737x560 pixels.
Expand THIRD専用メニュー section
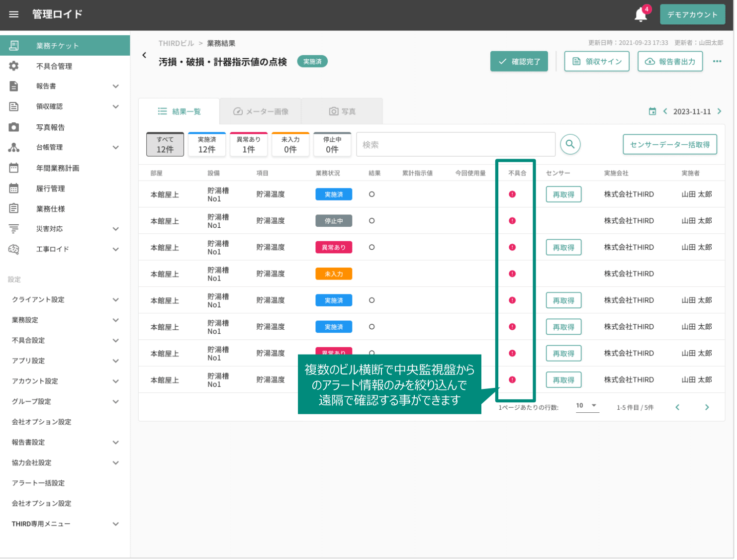(116, 524)
